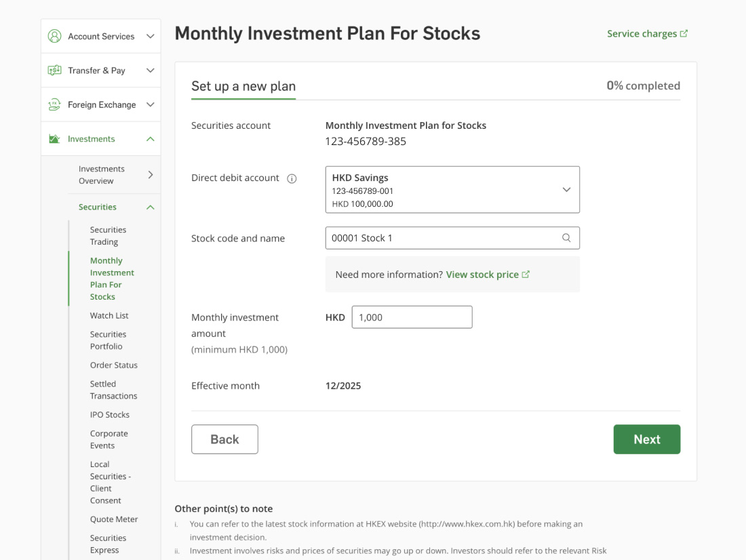The width and height of the screenshot is (746, 560).
Task: Expand Investments Overview arrow
Action: 151,175
